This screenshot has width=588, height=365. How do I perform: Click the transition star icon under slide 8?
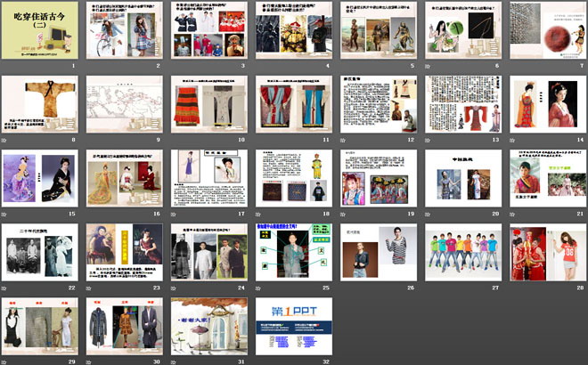4,140
